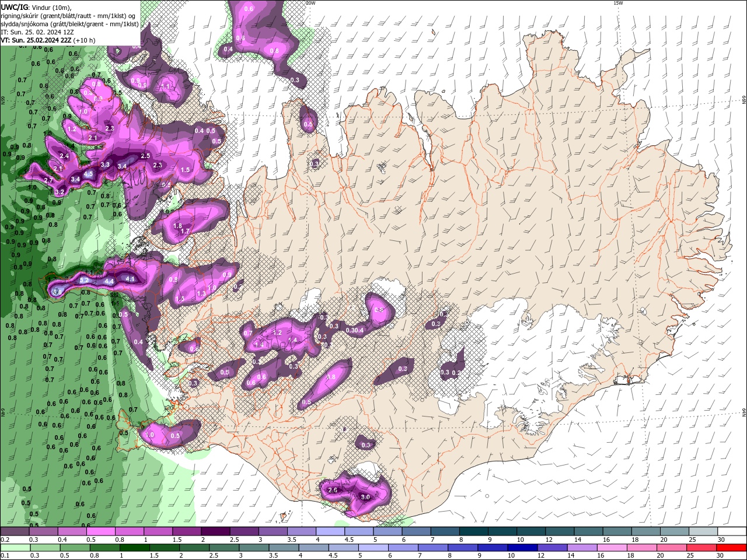Pick the dark teal 8 snow legend swatch

click(474, 531)
